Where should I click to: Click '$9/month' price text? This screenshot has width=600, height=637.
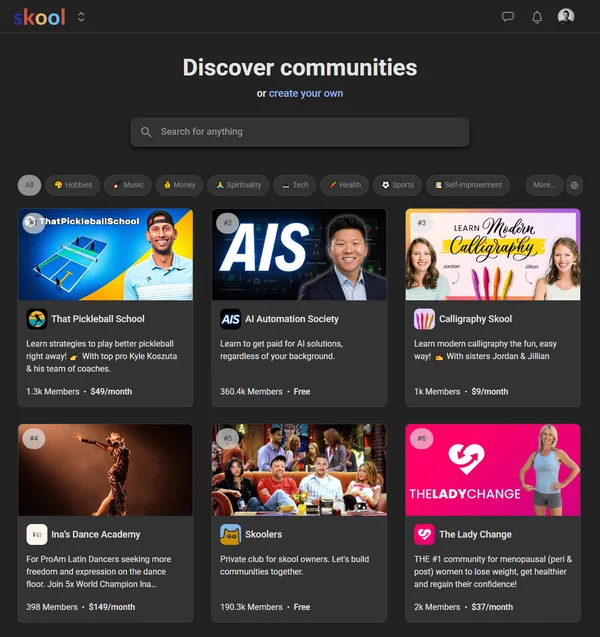pyautogui.click(x=490, y=392)
